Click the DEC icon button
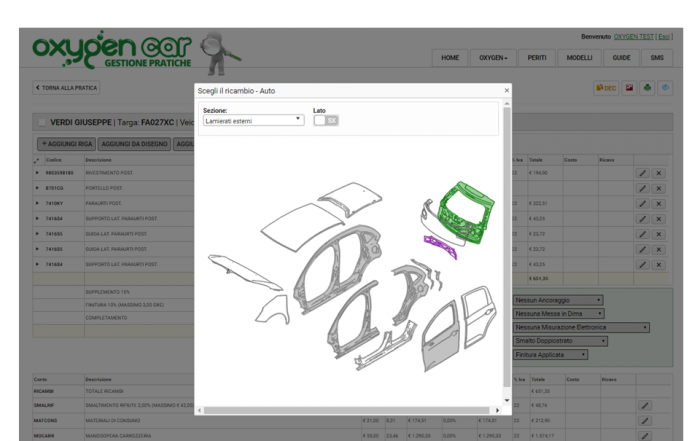This screenshot has height=441, width=700. click(x=606, y=88)
